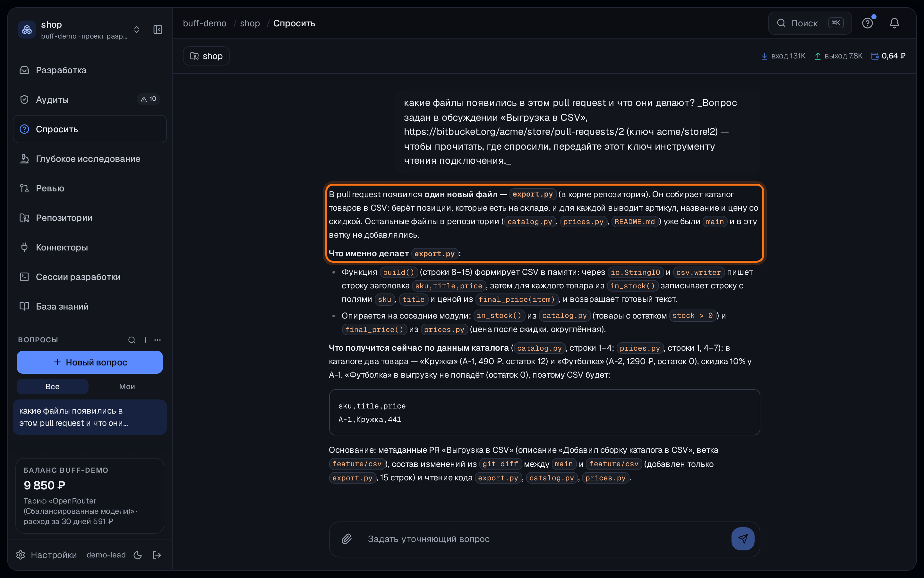The image size is (924, 578).
Task: Click the shop breadcrumb link
Action: pos(250,23)
